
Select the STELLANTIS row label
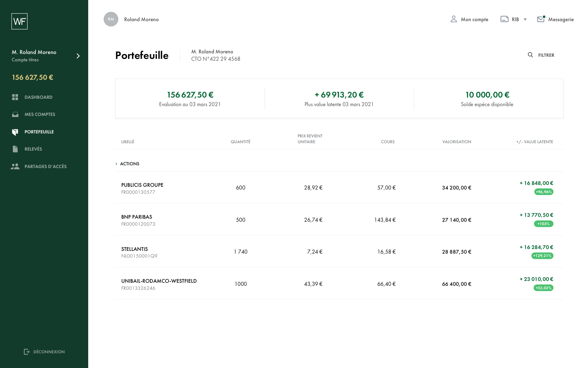tap(134, 249)
